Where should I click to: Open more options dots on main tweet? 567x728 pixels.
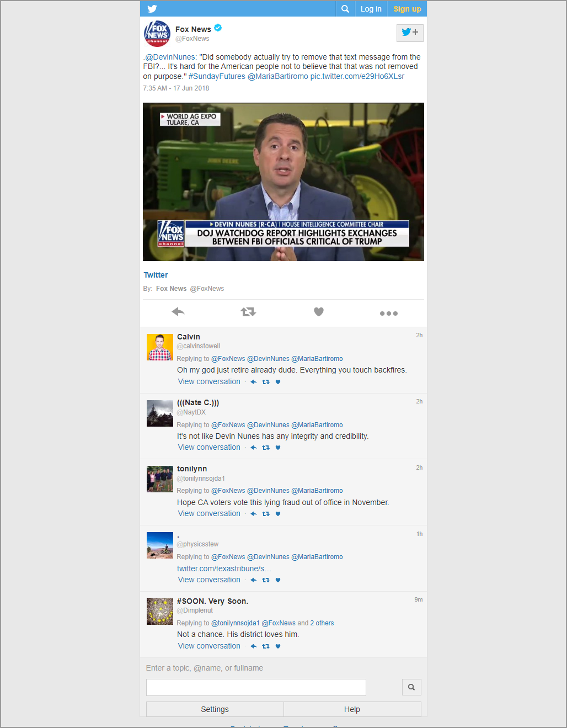pyautogui.click(x=389, y=313)
